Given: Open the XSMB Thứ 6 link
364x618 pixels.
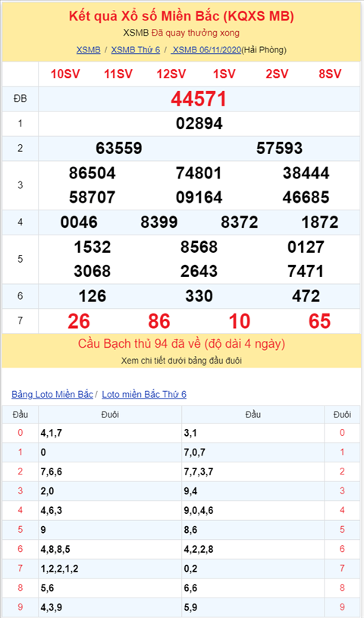Looking at the screenshot, I should click(x=136, y=50).
